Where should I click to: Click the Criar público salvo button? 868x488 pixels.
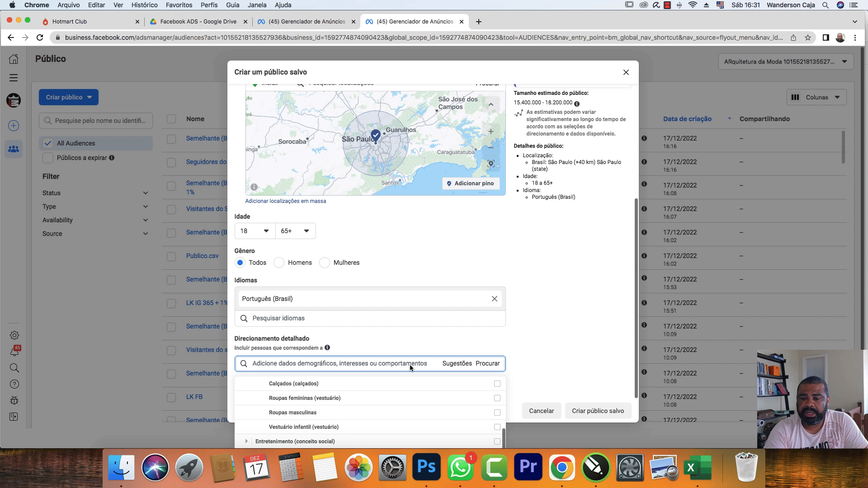598,411
